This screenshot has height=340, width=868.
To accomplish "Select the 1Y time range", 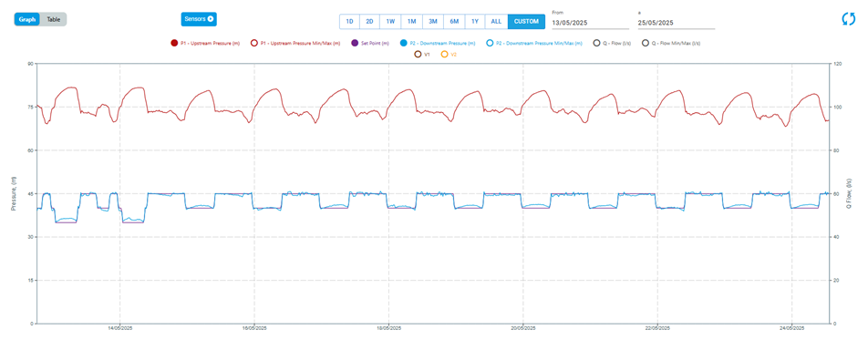I will pyautogui.click(x=475, y=22).
